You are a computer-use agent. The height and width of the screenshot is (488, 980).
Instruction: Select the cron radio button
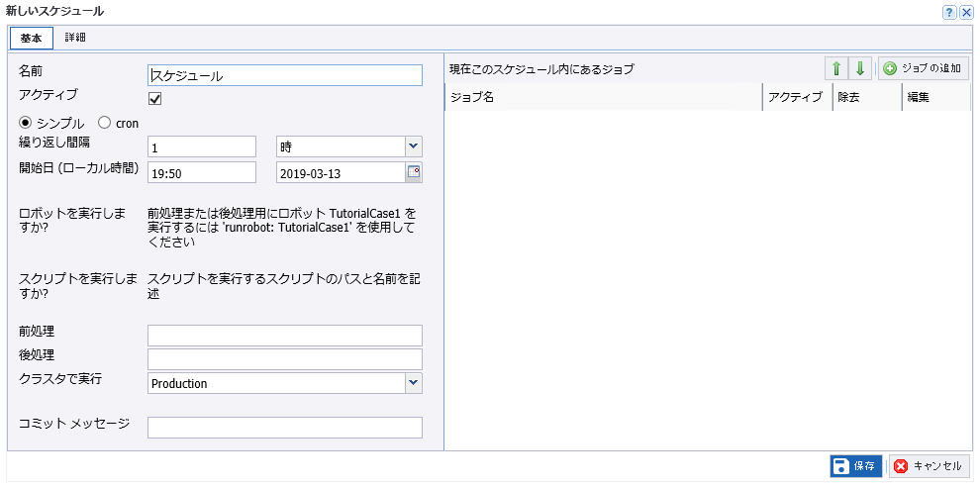point(105,123)
